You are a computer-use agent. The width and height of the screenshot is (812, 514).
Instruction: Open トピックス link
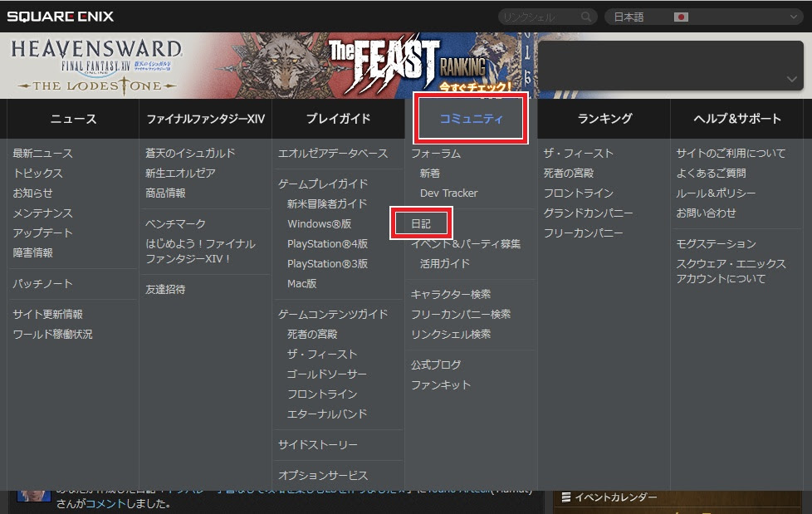pyautogui.click(x=38, y=173)
